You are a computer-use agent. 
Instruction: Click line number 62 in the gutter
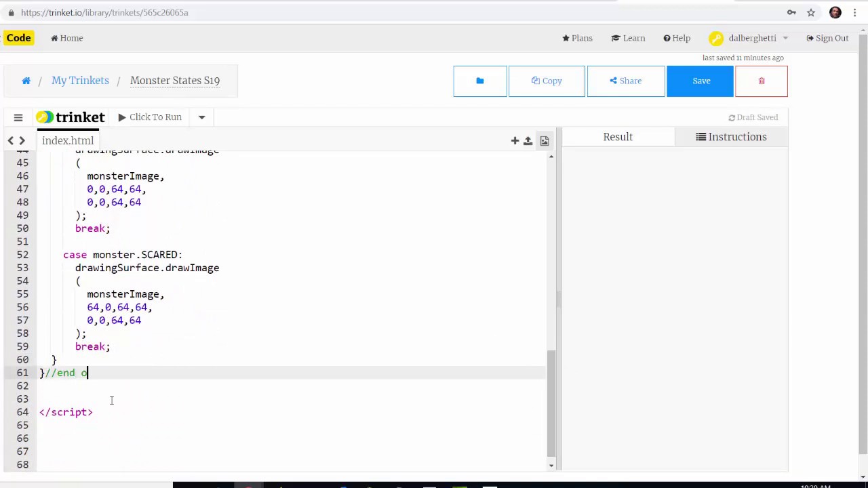pos(23,386)
